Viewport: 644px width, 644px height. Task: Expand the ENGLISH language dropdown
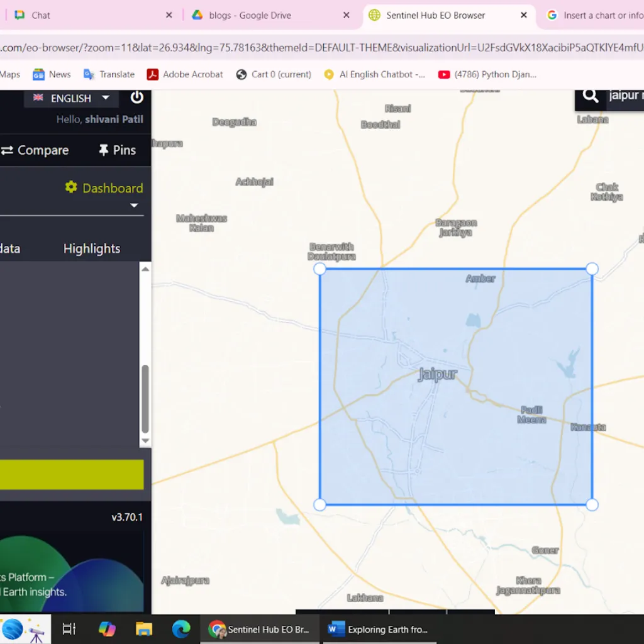click(105, 97)
